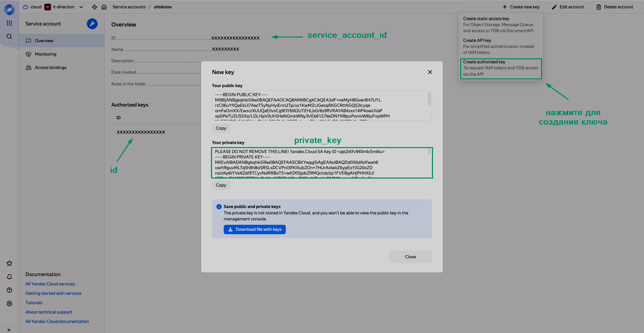The height and width of the screenshot is (333, 644).
Task: Choose Create authorized key option
Action: click(501, 68)
